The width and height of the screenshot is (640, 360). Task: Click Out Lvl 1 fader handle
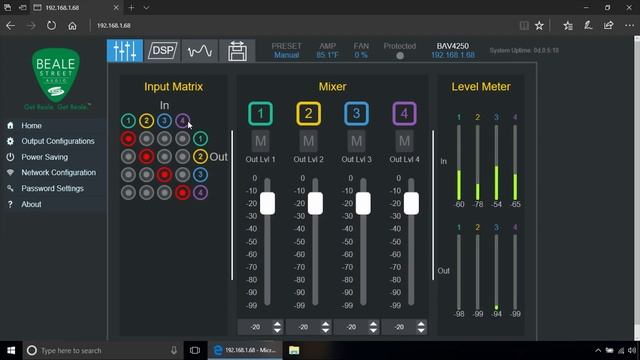coord(267,203)
